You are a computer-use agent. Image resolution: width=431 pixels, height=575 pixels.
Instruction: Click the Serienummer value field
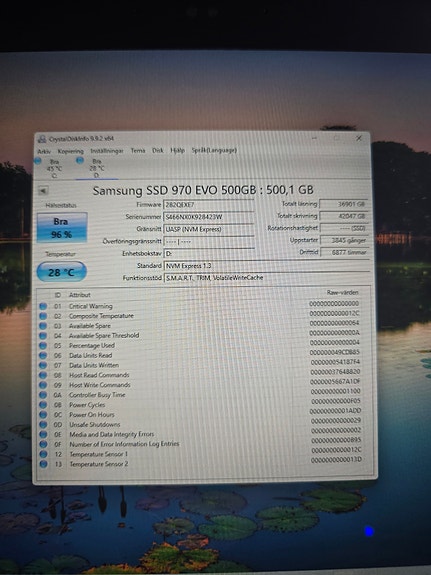pos(208,217)
